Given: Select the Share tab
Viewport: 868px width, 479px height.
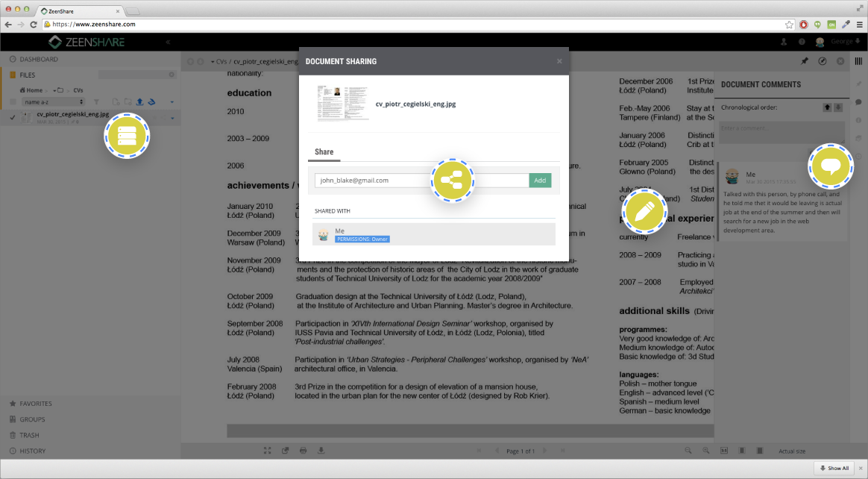Looking at the screenshot, I should click(324, 152).
